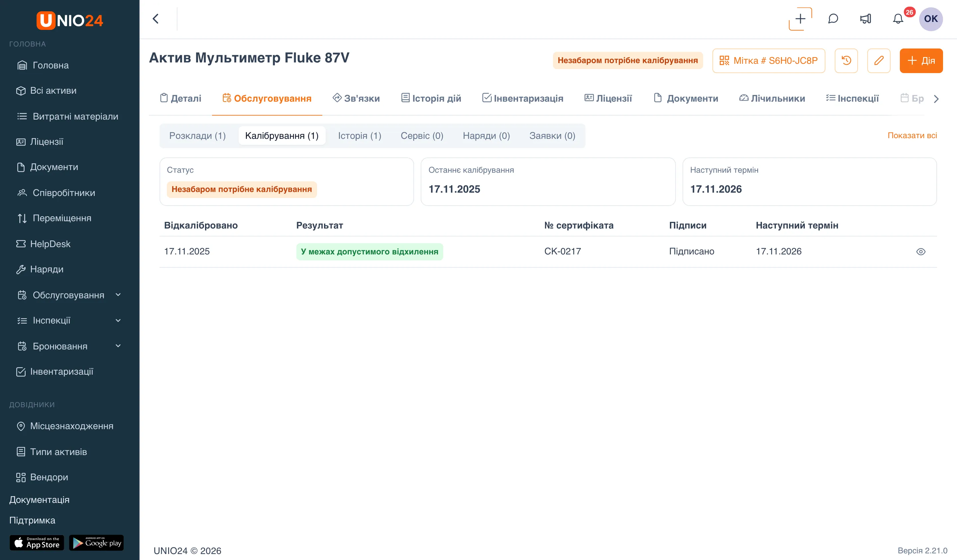Click the Мітка # S6H0-JC8P button

point(768,60)
